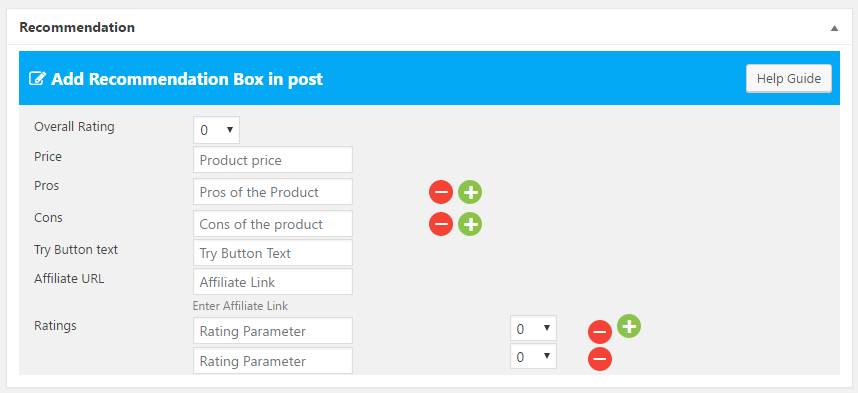Add a new Rating Parameter row

click(x=629, y=326)
